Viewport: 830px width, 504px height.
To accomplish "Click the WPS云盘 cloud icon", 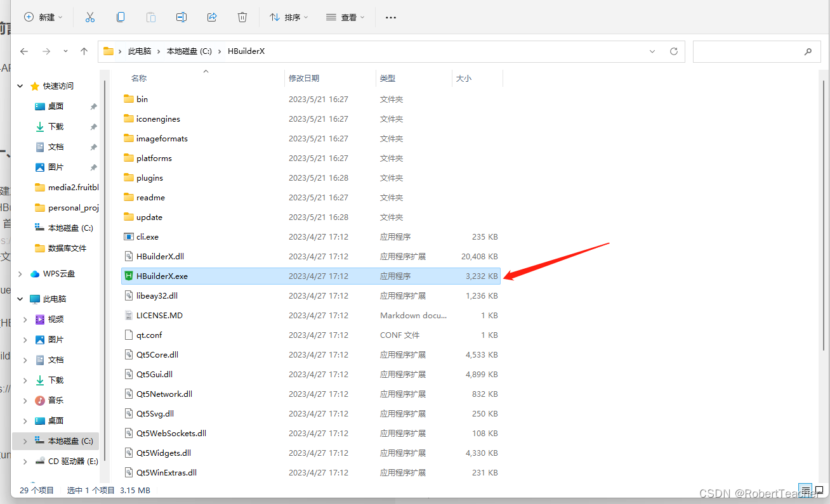I will click(35, 274).
